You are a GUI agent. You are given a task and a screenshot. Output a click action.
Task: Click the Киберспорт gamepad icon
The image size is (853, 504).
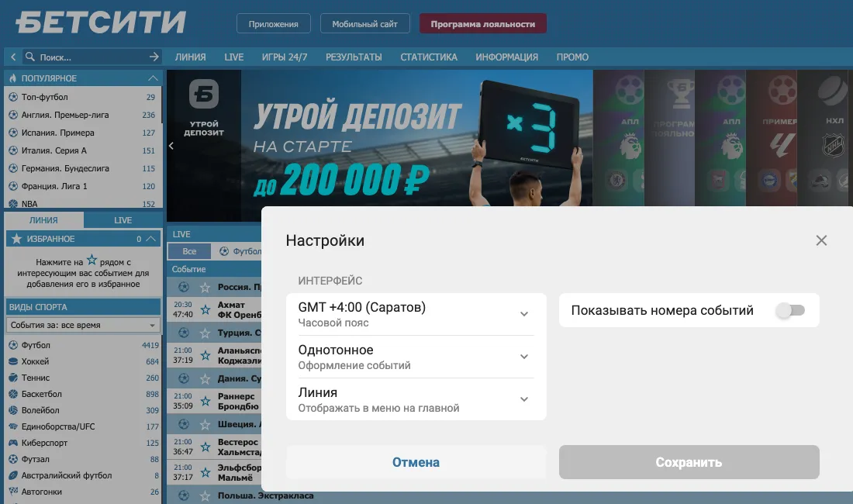(x=14, y=443)
